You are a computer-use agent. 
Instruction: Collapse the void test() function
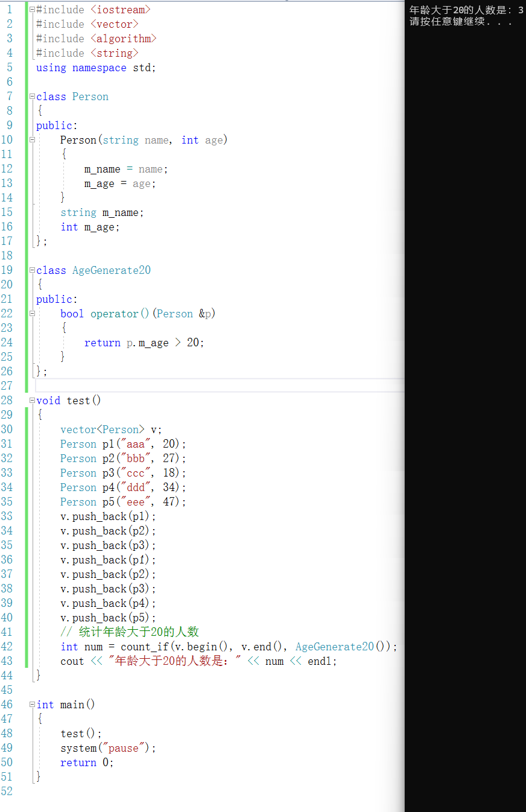click(x=32, y=401)
